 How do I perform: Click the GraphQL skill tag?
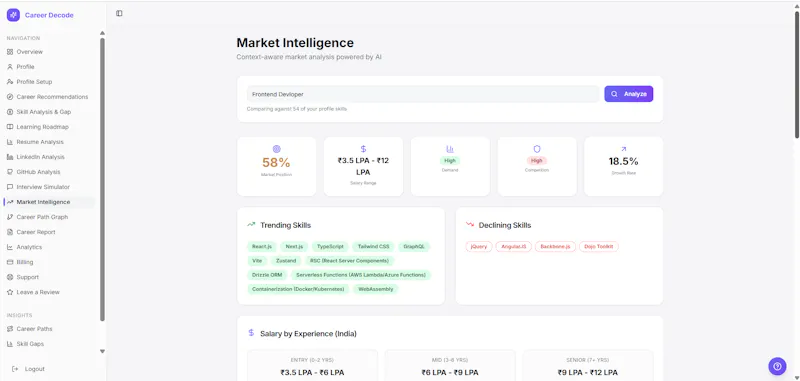tap(414, 246)
